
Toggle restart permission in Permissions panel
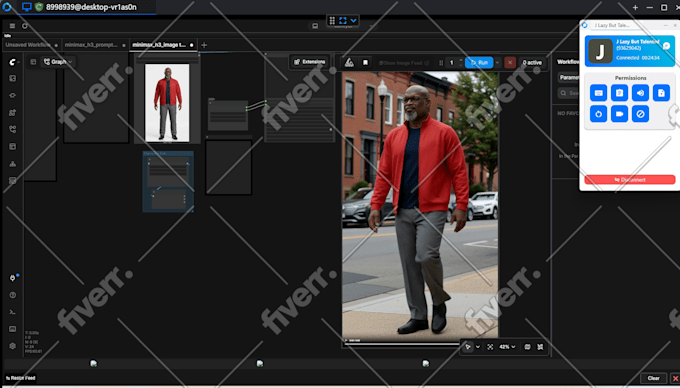tap(598, 114)
